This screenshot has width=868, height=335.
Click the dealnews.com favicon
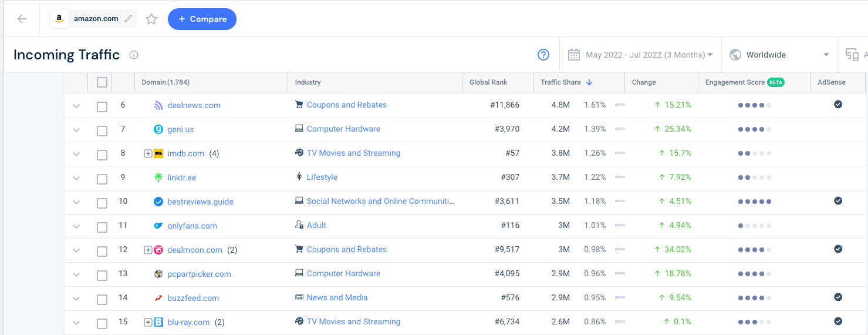[158, 106]
